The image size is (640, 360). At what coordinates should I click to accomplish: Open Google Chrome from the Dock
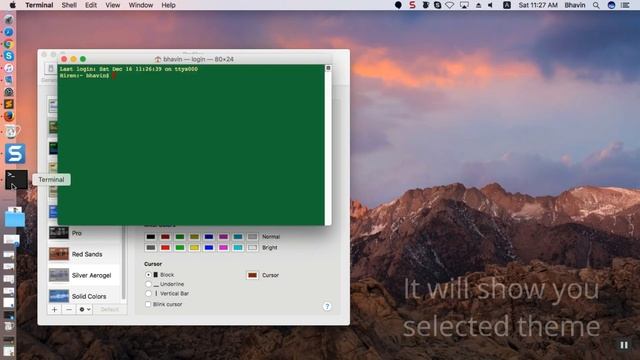9,44
